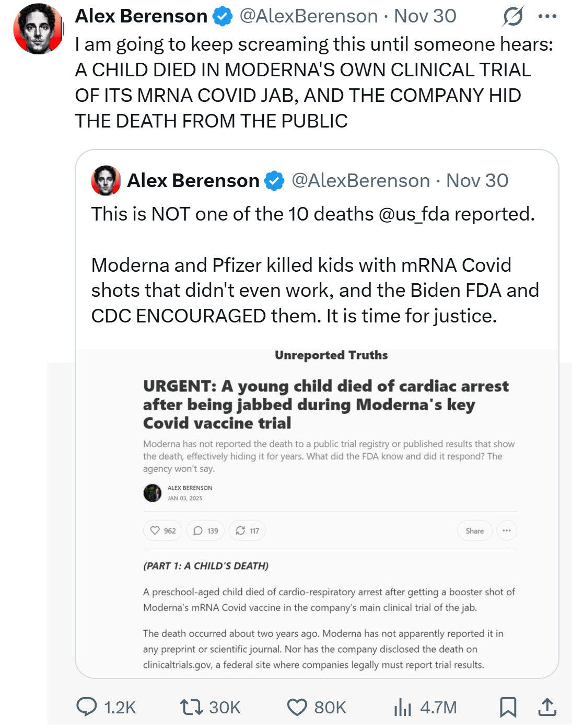Click the article heart icon with 962
This screenshot has height=728, width=572.
point(162,530)
